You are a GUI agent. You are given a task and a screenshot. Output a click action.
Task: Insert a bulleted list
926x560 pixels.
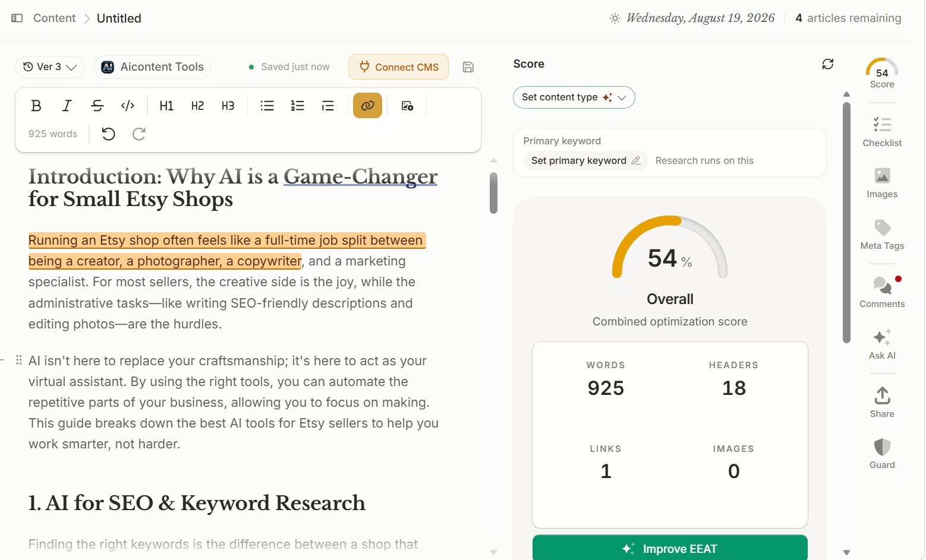pos(267,106)
